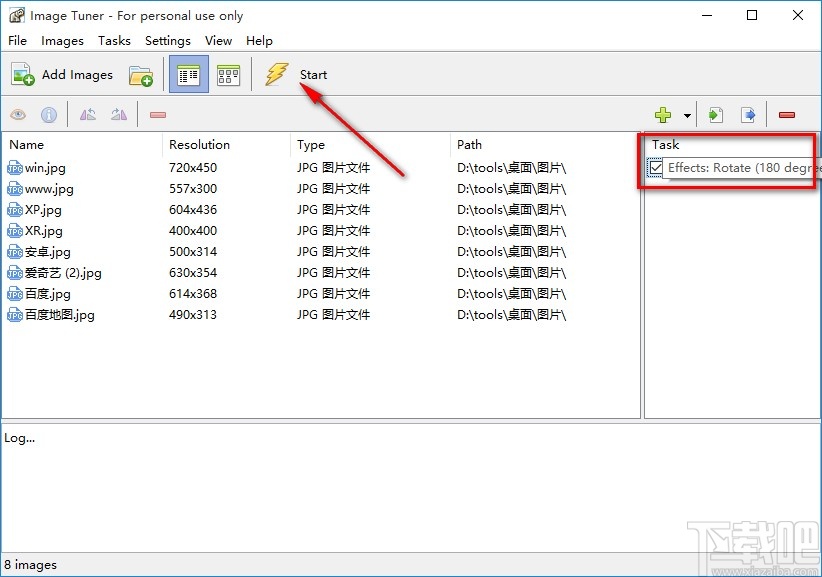Click the import tasks icon

(x=716, y=115)
